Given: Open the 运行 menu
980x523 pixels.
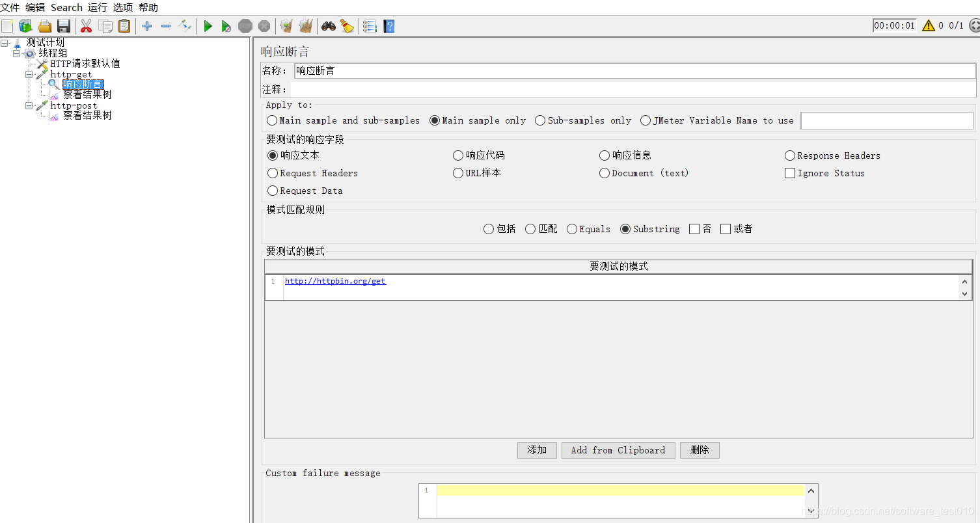Looking at the screenshot, I should coord(98,8).
